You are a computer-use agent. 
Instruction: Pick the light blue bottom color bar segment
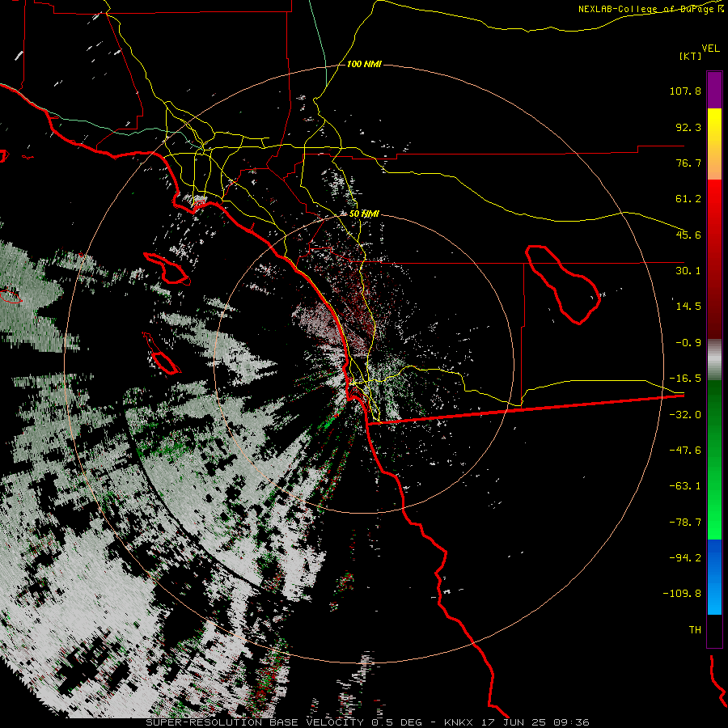(x=714, y=599)
